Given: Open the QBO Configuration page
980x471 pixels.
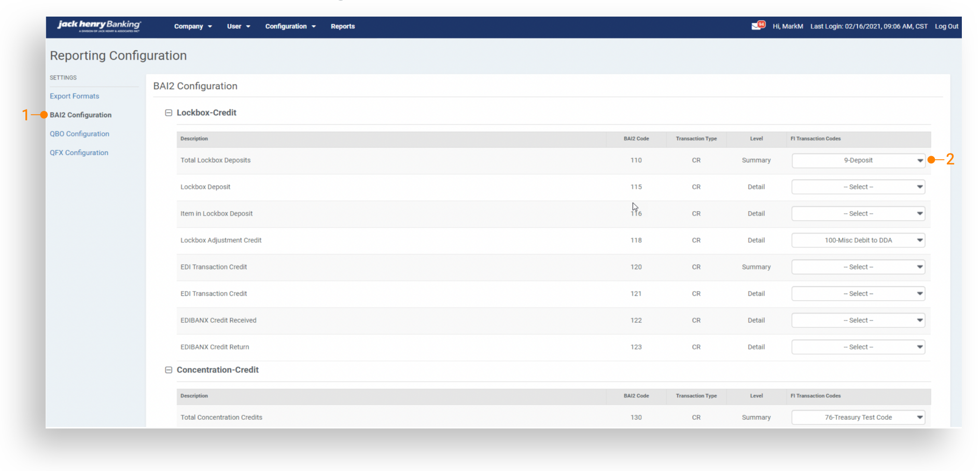Looking at the screenshot, I should pyautogui.click(x=79, y=134).
